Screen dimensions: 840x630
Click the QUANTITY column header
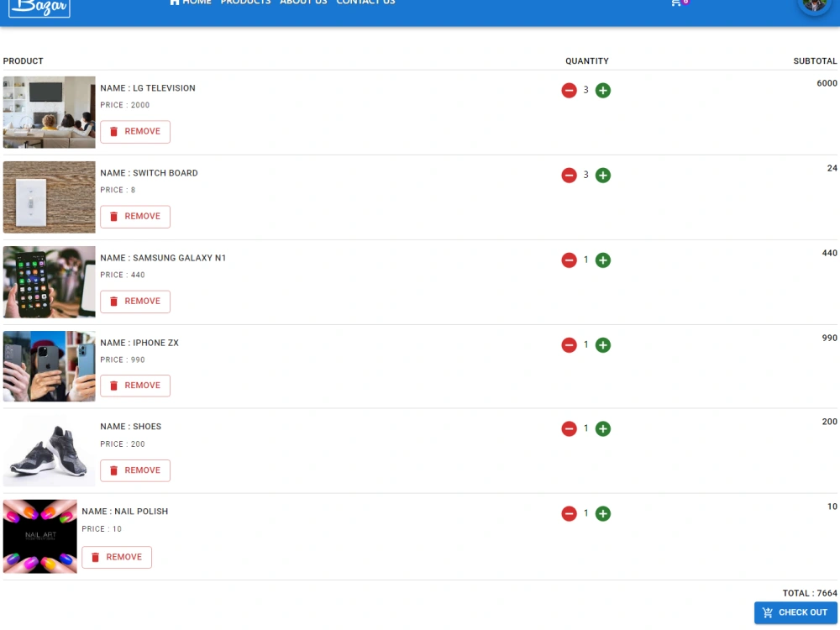point(587,61)
